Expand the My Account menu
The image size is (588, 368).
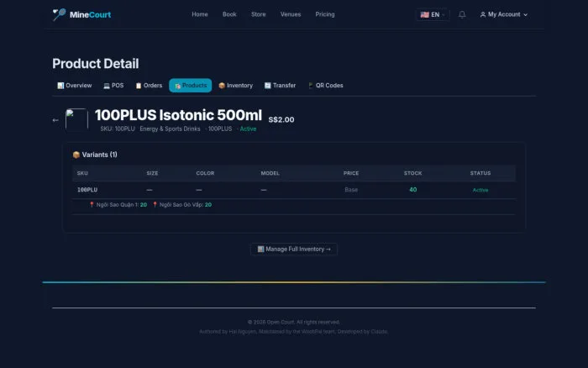click(504, 14)
